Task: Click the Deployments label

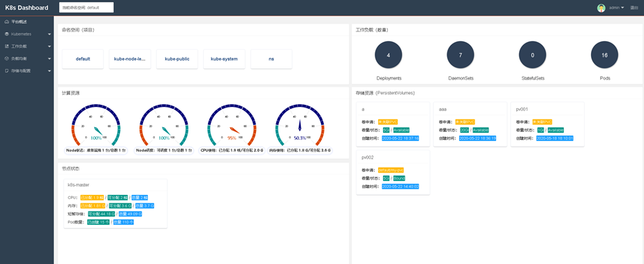Action: coord(389,78)
